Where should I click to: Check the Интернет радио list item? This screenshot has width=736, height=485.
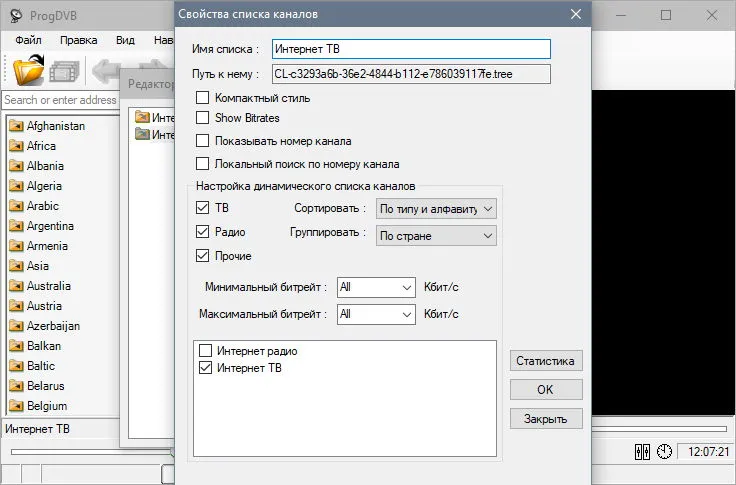point(206,351)
